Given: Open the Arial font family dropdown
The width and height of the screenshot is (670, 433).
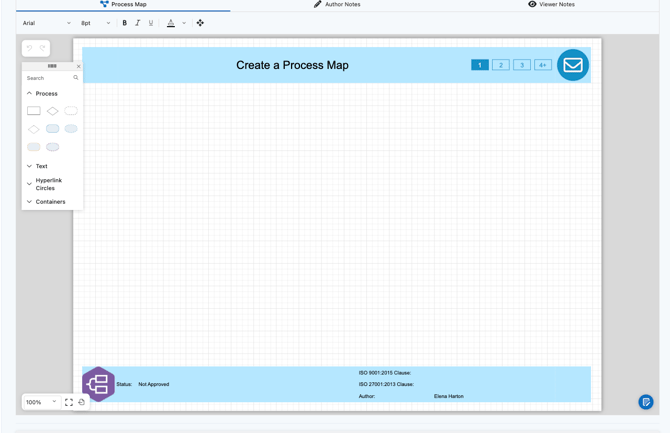Looking at the screenshot, I should pyautogui.click(x=47, y=23).
